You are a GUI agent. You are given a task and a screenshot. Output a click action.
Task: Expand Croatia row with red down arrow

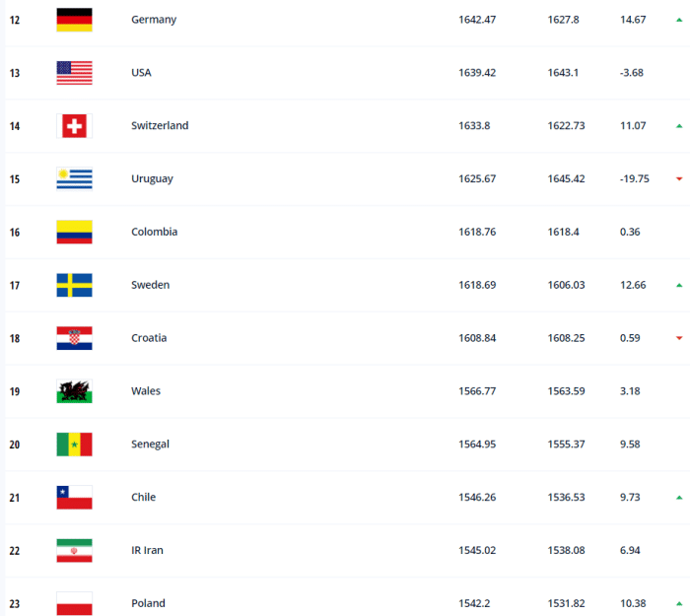pyautogui.click(x=679, y=338)
